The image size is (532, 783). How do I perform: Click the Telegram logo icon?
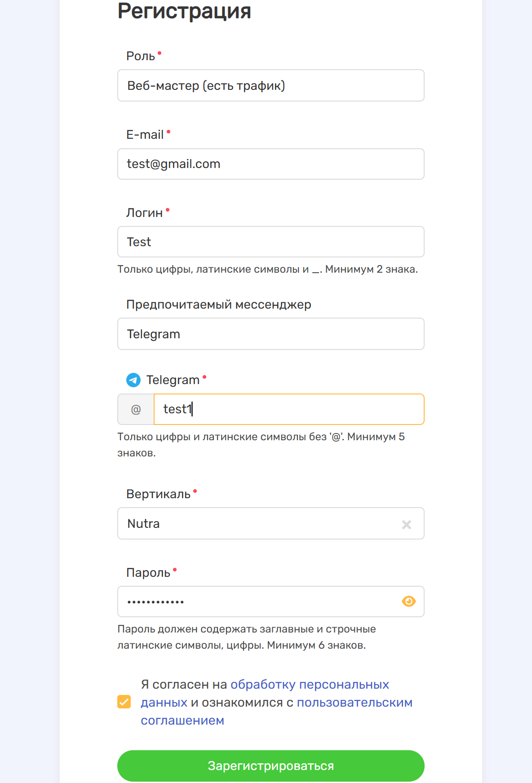click(133, 380)
